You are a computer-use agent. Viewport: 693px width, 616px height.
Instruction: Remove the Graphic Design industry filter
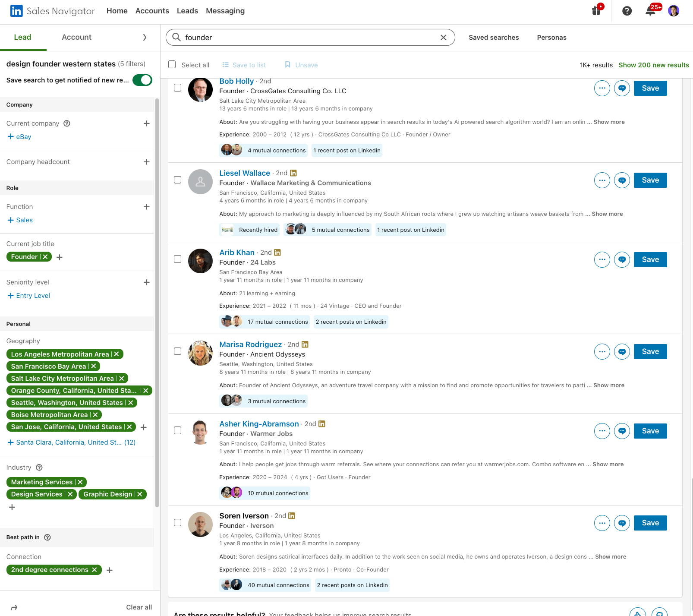pos(140,494)
